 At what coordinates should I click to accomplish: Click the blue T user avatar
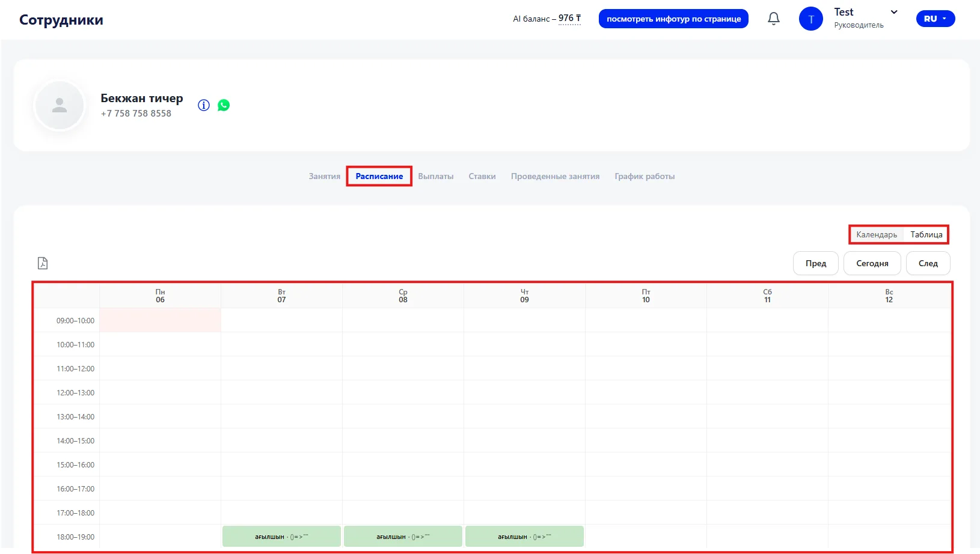(810, 19)
